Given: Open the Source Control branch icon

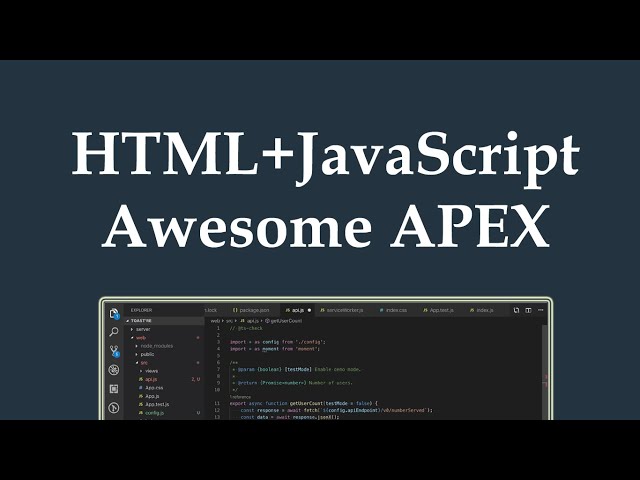Looking at the screenshot, I should [x=114, y=351].
